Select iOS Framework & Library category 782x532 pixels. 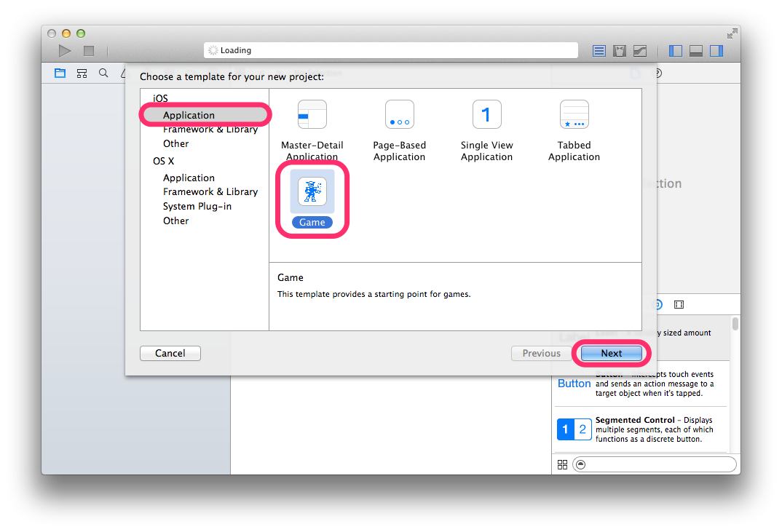(210, 130)
